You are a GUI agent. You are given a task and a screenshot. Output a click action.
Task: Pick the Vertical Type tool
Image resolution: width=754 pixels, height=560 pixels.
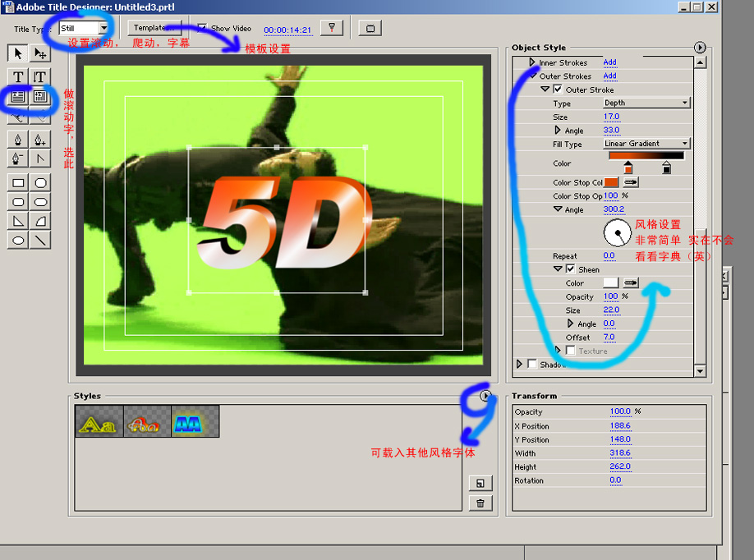pos(40,76)
